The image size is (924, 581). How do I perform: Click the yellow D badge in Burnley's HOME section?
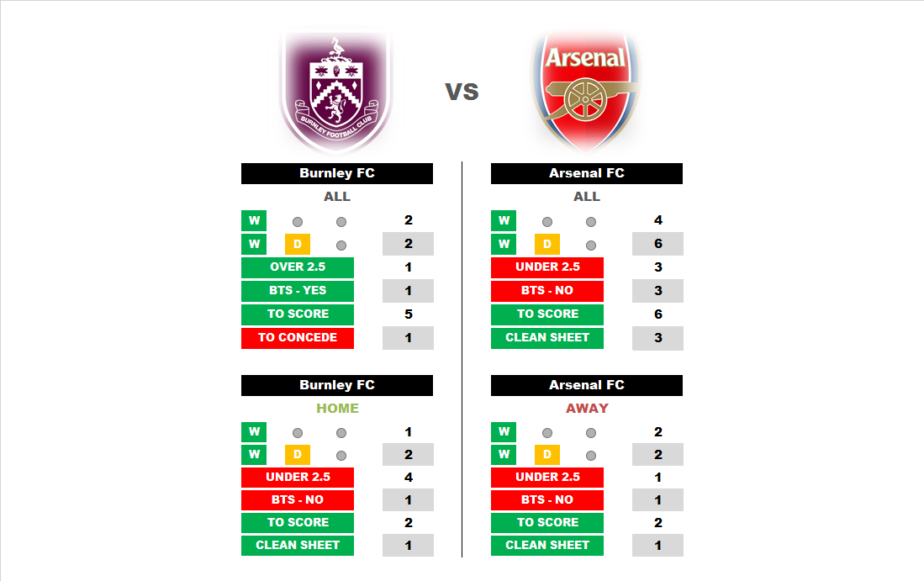coord(298,455)
